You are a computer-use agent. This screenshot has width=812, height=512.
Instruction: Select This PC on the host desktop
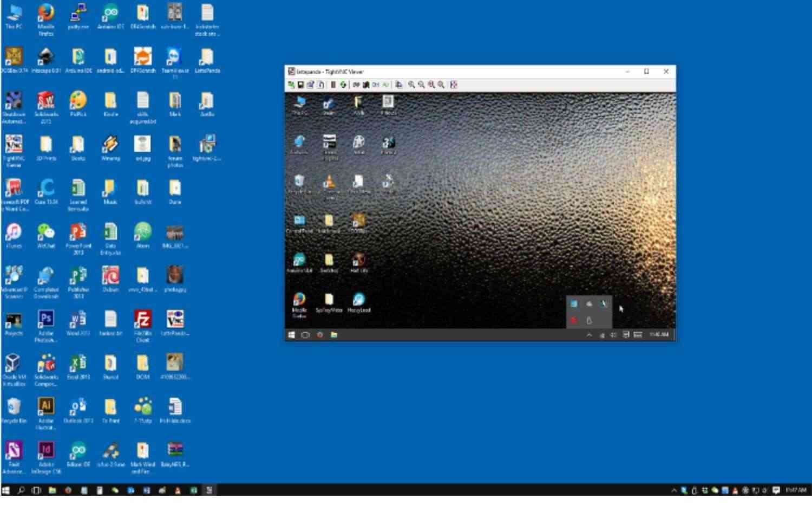point(14,16)
